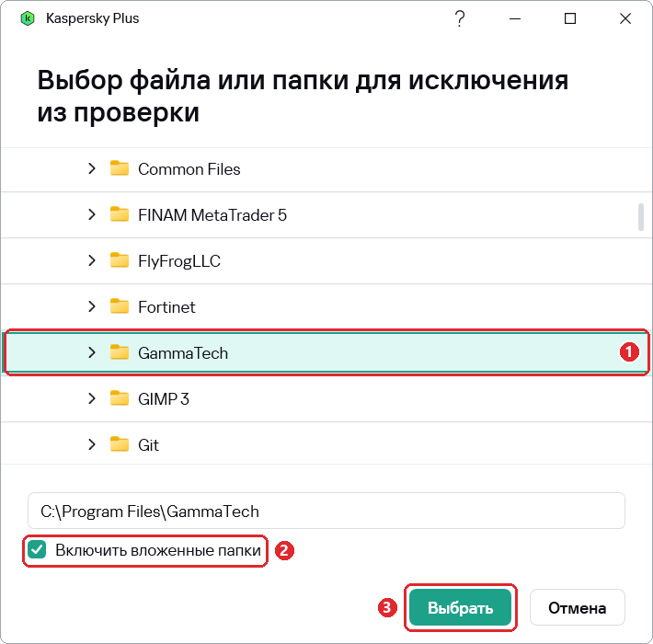The width and height of the screenshot is (653, 644).
Task: Expand the GammaTech folder chevron
Action: click(x=92, y=352)
